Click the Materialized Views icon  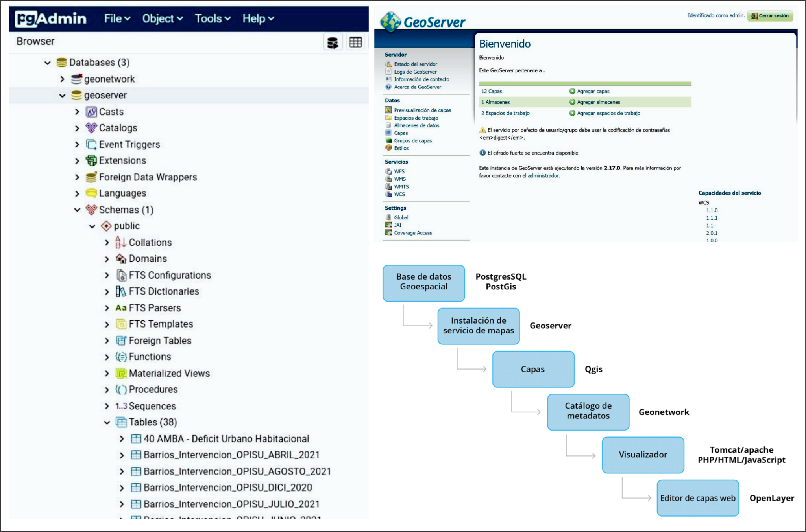tap(121, 373)
